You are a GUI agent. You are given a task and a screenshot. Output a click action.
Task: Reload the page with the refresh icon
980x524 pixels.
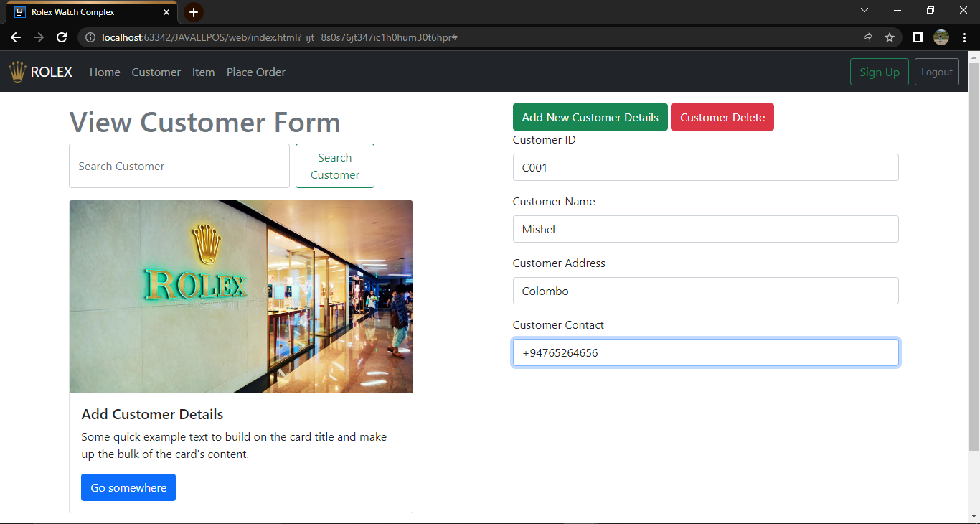62,37
